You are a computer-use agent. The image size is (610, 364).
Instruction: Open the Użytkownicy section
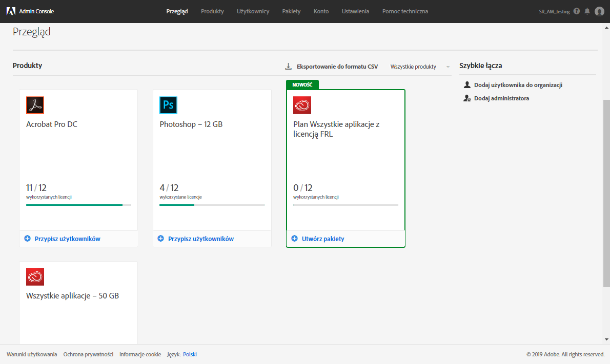click(253, 11)
